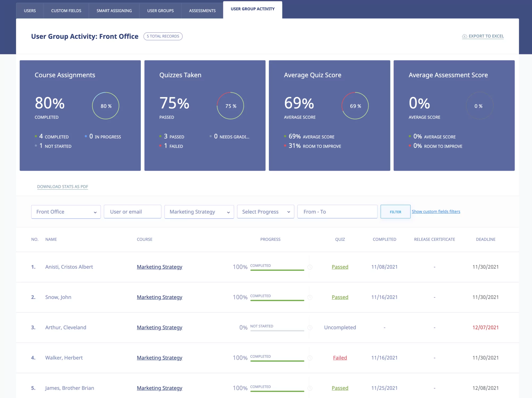Click the Quizzes Taken progress ring
Viewport: 532px width, 398px height.
[x=231, y=106]
